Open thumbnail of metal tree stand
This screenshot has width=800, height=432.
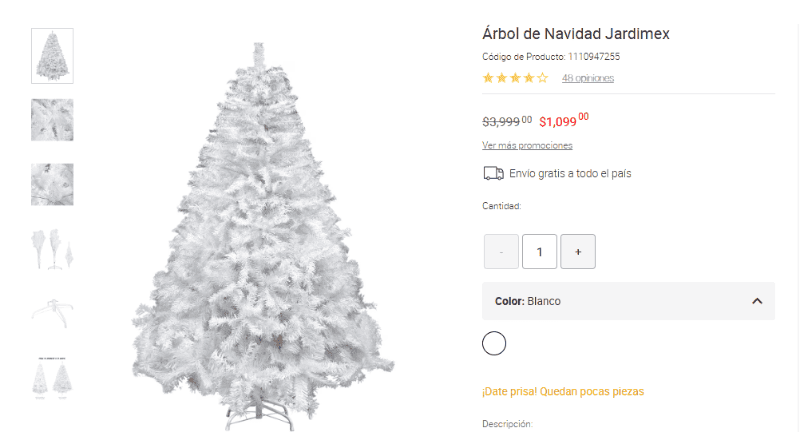tap(53, 313)
